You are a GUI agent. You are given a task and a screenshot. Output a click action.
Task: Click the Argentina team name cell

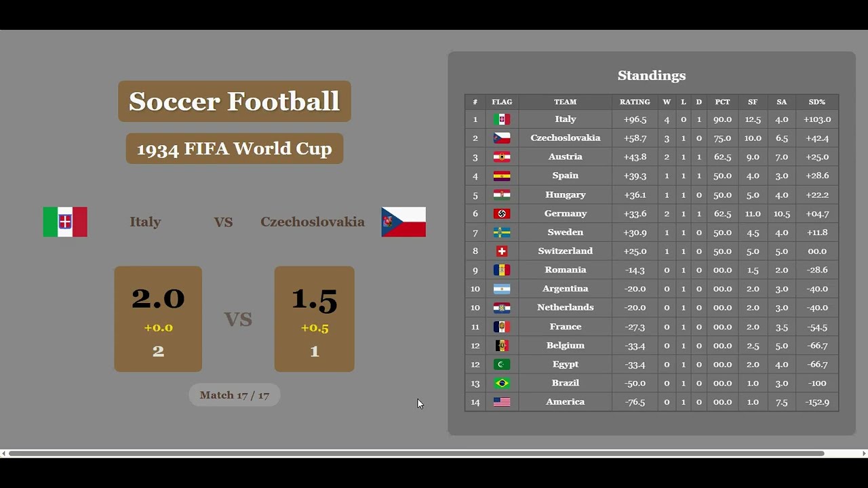coord(565,289)
